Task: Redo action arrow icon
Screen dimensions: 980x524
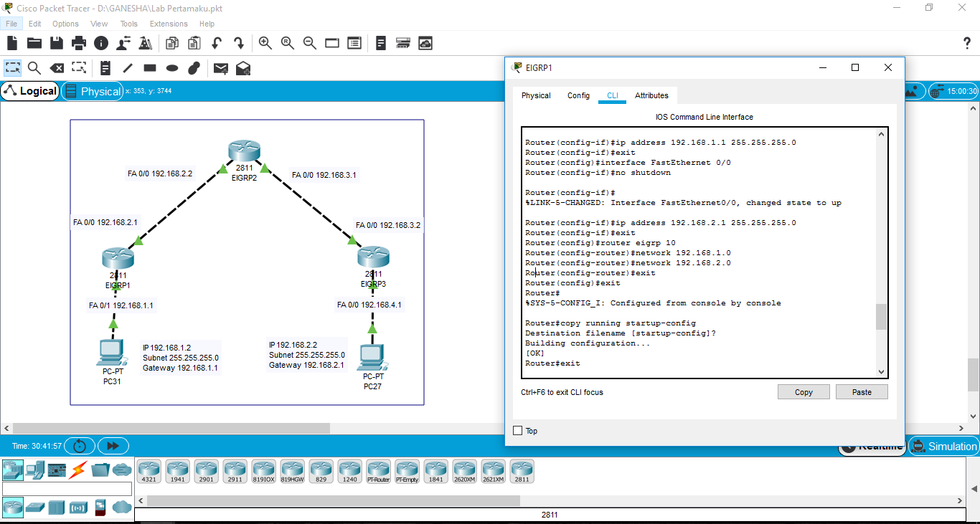Action: pos(238,43)
